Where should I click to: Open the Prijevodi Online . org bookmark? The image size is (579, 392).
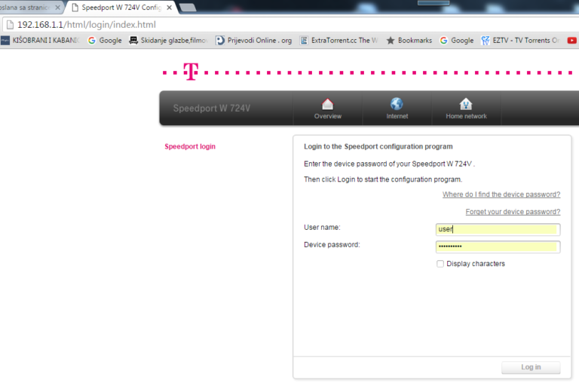tap(253, 40)
